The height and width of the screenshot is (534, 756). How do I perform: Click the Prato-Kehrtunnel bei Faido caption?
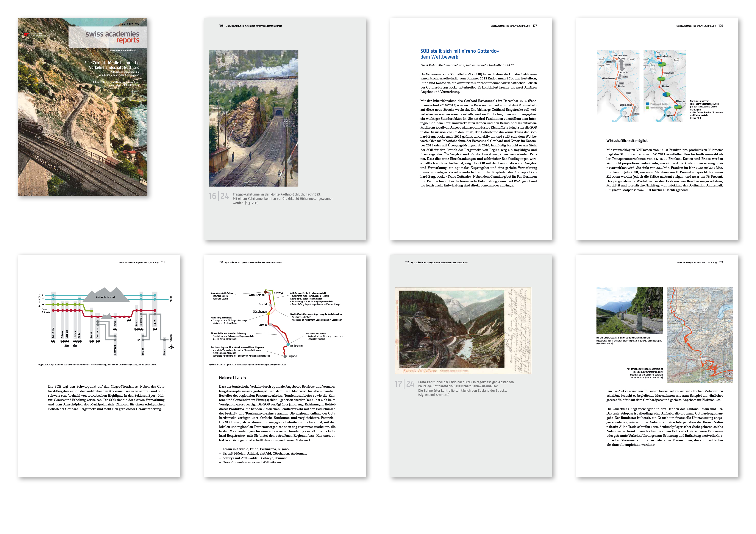click(465, 389)
